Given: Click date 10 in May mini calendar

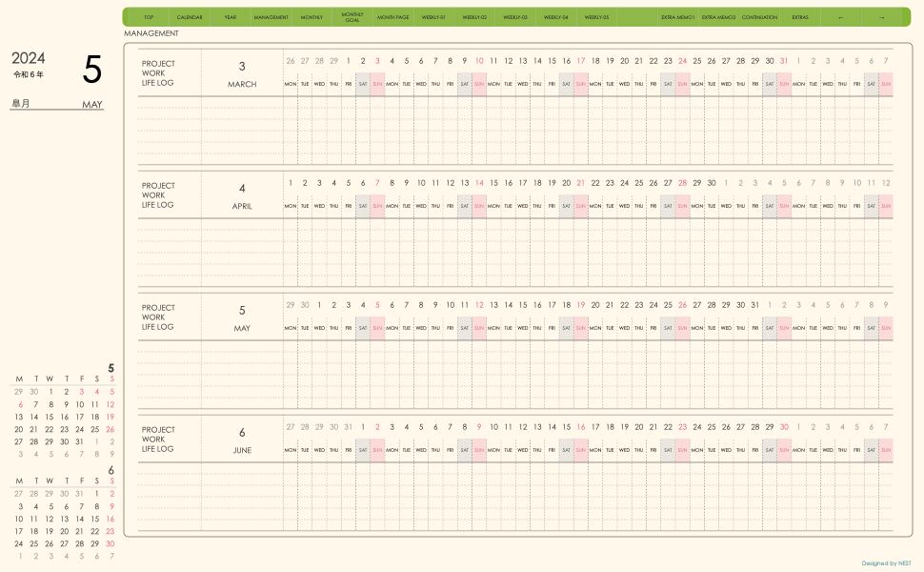Looking at the screenshot, I should [x=80, y=404].
